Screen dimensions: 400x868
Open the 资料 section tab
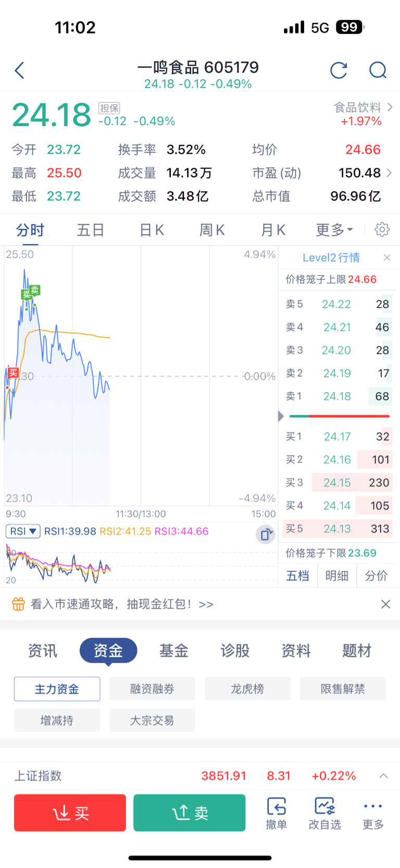click(x=296, y=651)
